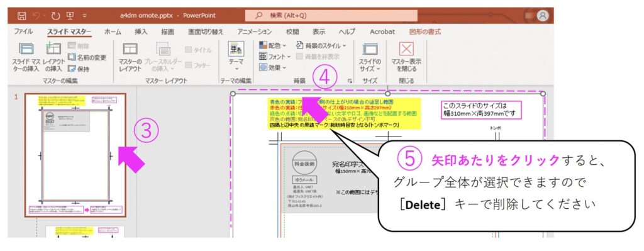This screenshot has width=644, height=251.
Task: Redo with the repeat arrow icon
Action: pyautogui.click(x=56, y=16)
